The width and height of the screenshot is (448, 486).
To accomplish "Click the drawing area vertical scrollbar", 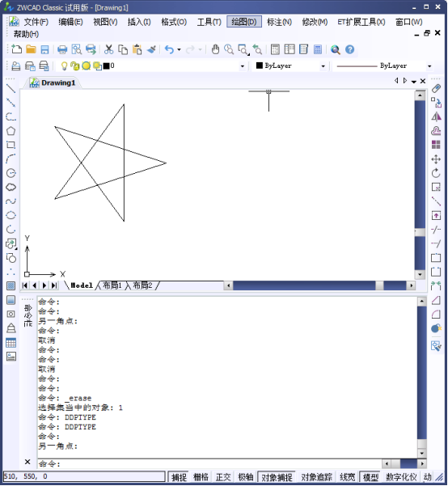I will 420,184.
